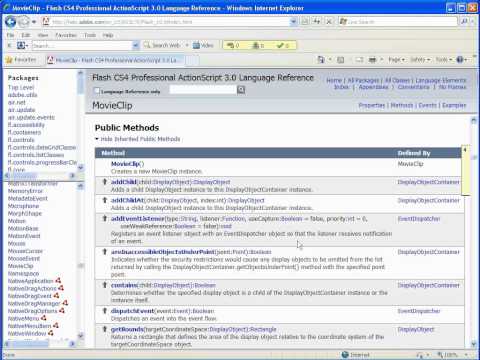
Task: Click the green checkmark counter in the yellow toolbar
Action: click(283, 45)
